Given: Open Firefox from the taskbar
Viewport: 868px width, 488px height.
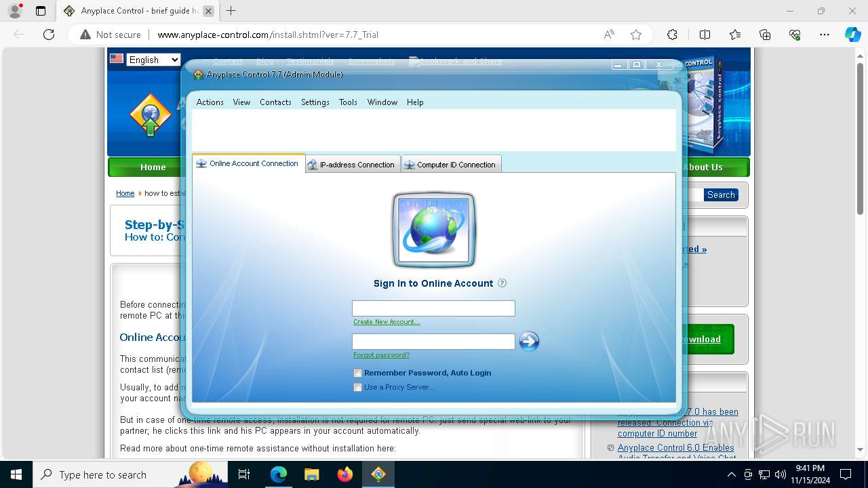Looking at the screenshot, I should pyautogui.click(x=345, y=474).
